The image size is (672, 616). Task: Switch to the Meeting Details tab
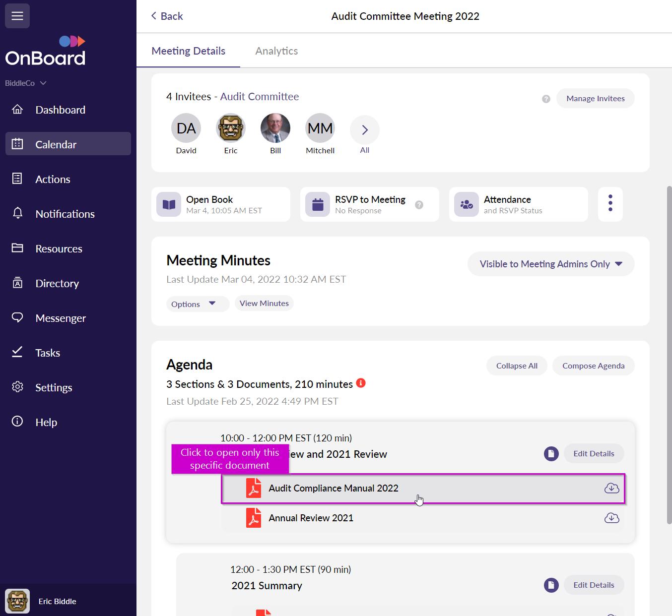pos(188,51)
